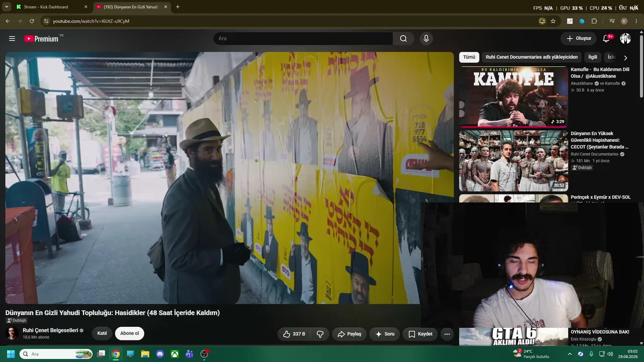Click the main video player frame

click(x=229, y=178)
